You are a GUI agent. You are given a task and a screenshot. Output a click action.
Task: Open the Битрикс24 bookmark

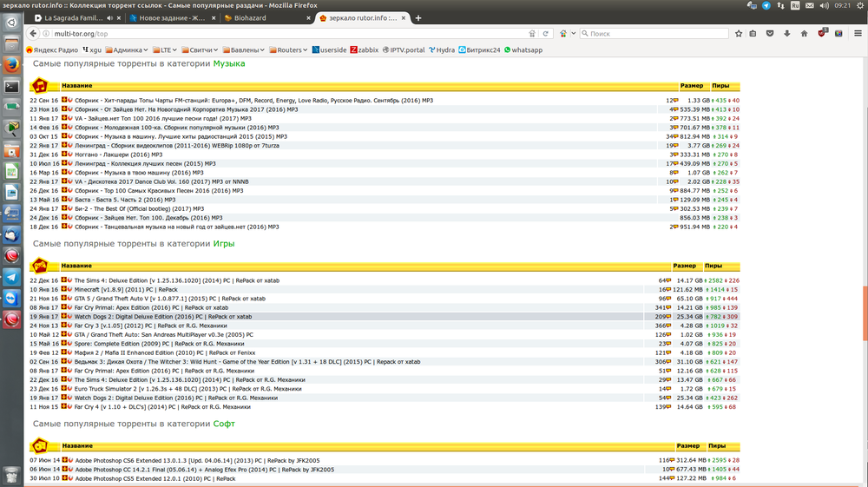click(479, 49)
